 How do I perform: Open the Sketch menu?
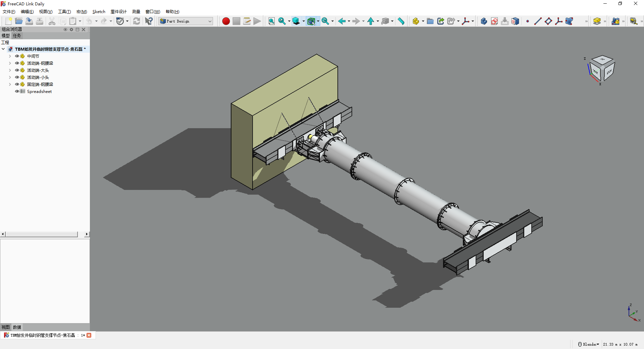[x=99, y=12]
